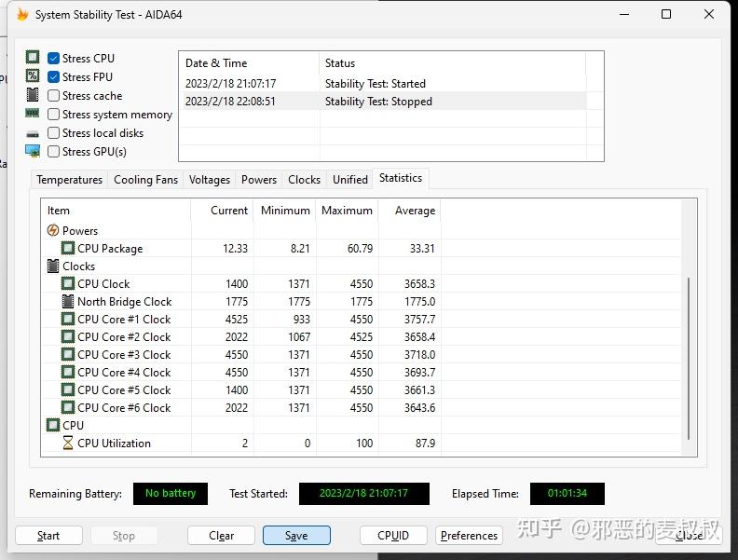Click the CPU Core #1 Clock icon
The width and height of the screenshot is (738, 560).
point(68,319)
